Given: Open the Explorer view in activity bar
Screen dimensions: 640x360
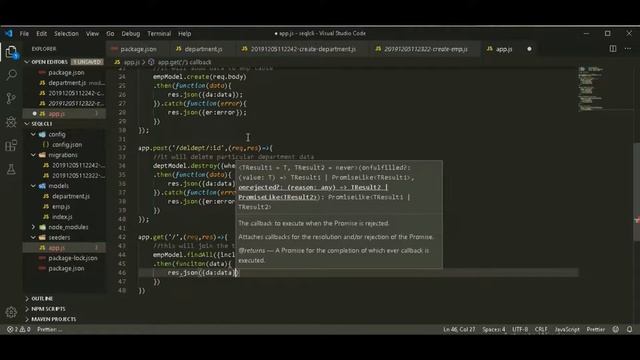Looking at the screenshot, I should pos(11,52).
